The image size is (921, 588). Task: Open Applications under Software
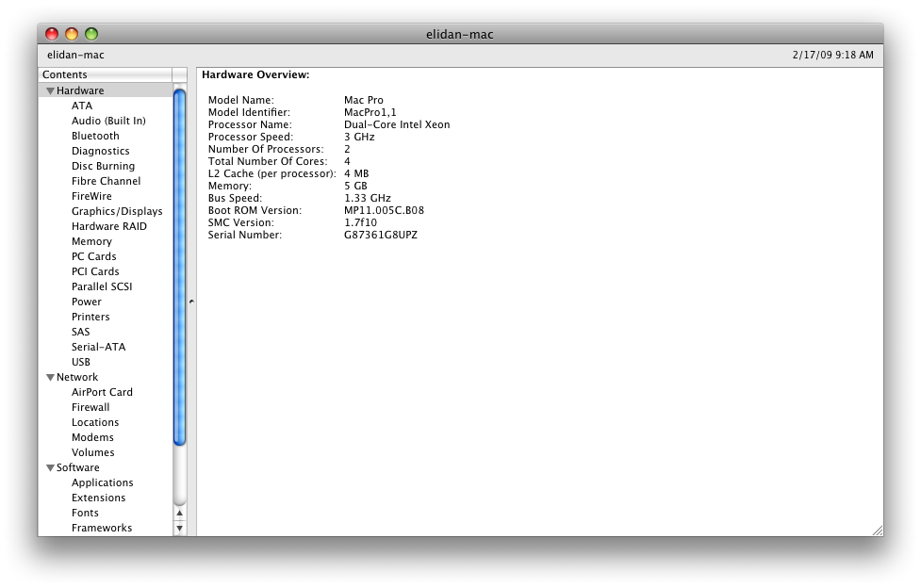pos(102,482)
